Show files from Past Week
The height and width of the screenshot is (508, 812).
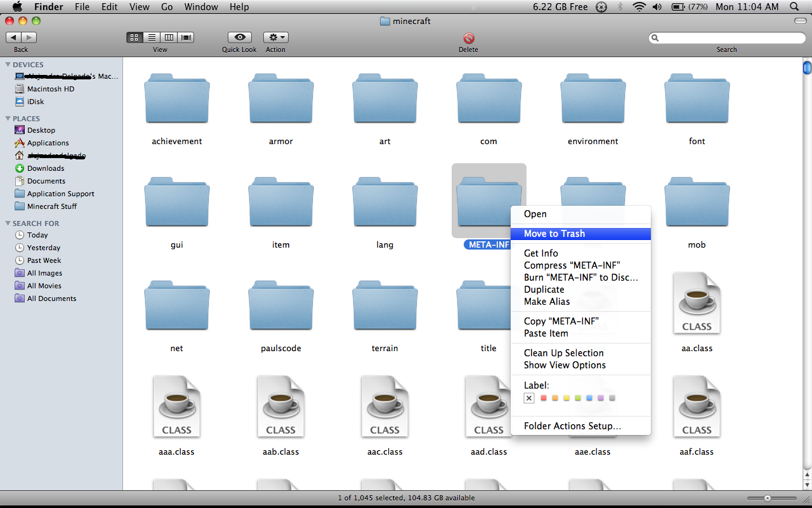pos(44,260)
